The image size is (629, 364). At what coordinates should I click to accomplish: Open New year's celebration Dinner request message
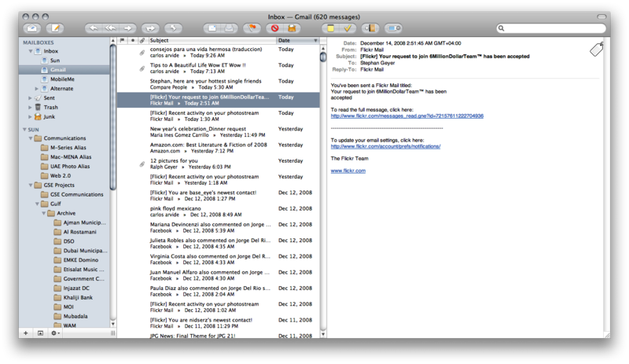point(219,131)
